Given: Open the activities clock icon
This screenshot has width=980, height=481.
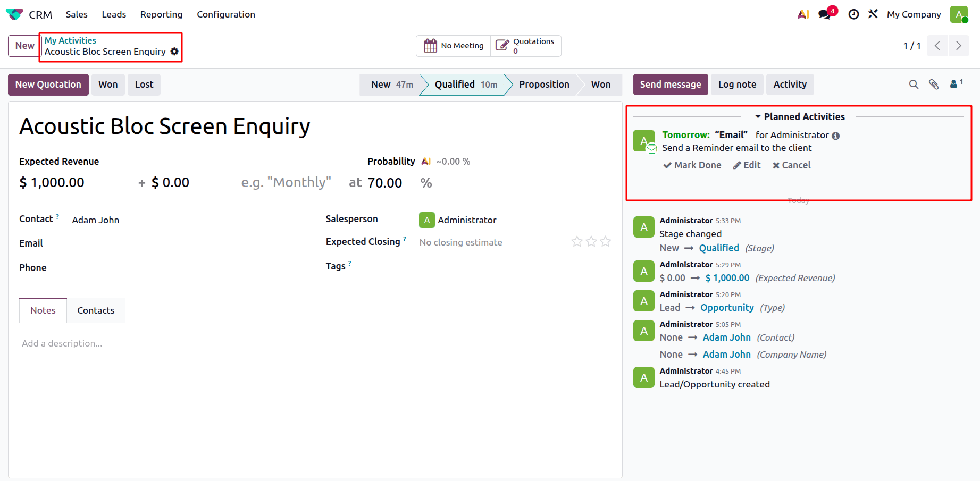Looking at the screenshot, I should (x=853, y=14).
